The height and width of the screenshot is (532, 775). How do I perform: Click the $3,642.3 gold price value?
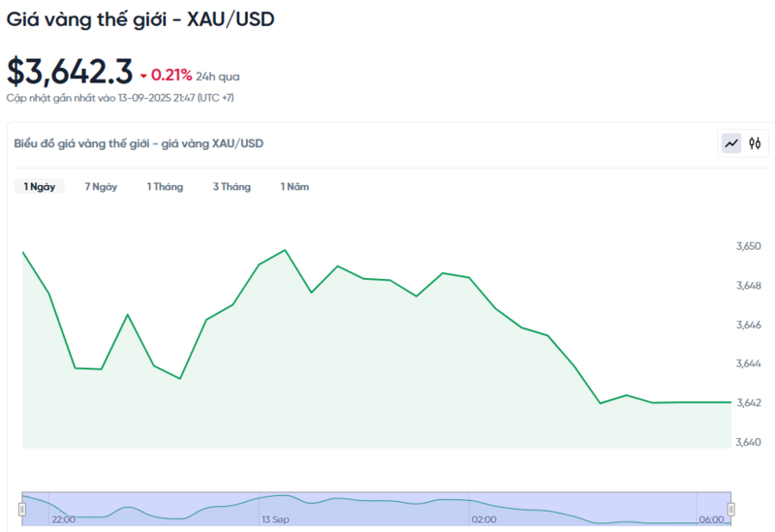click(x=70, y=72)
